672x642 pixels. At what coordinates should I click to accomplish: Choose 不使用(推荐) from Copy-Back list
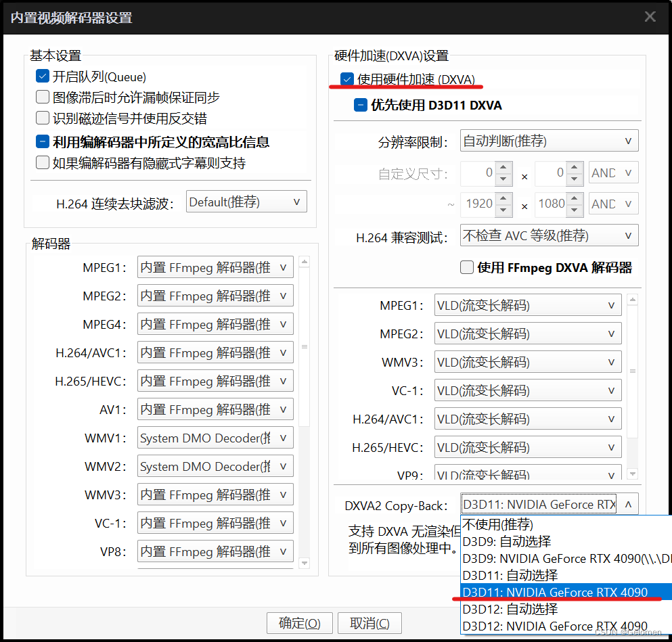499,524
